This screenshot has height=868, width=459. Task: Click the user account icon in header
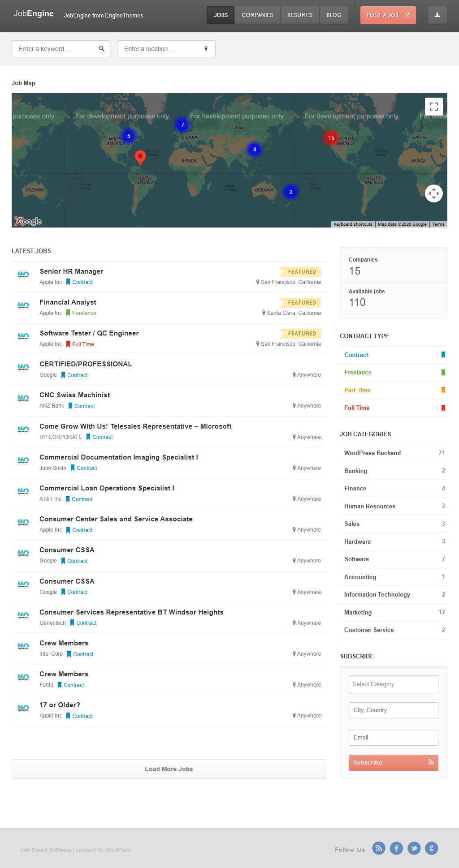pyautogui.click(x=437, y=15)
